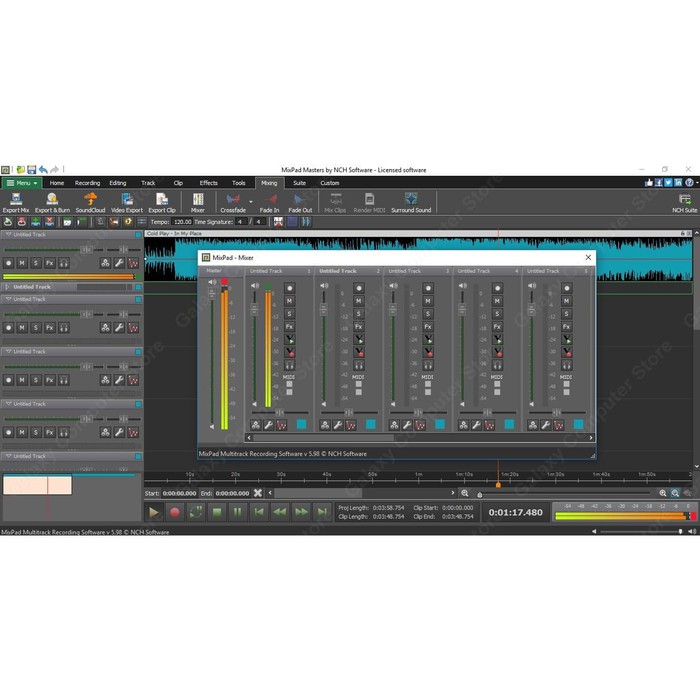
Task: Switch to the Tools tab
Action: click(x=238, y=183)
